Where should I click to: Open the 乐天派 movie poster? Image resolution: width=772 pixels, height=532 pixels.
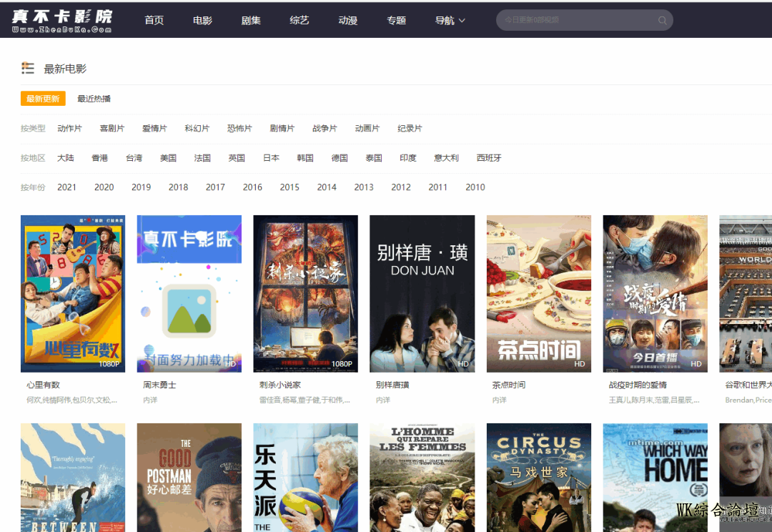[x=306, y=478]
